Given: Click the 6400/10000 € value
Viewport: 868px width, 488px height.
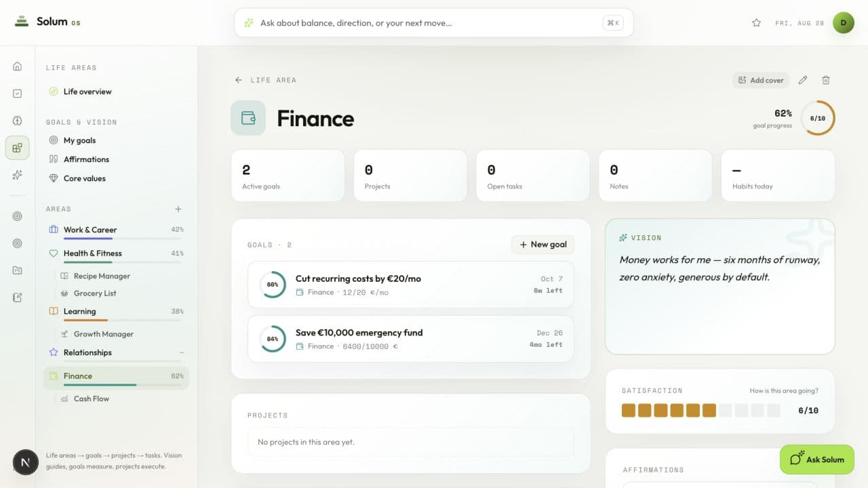Looking at the screenshot, I should [370, 346].
